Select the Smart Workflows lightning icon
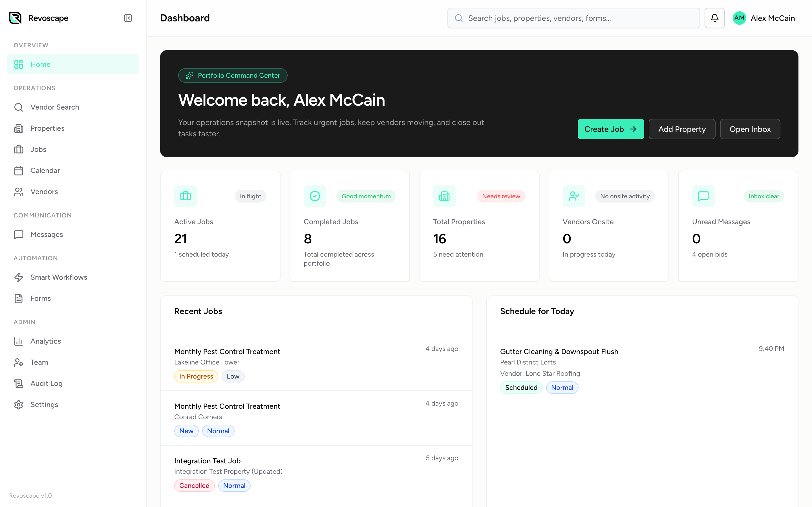 [x=18, y=277]
